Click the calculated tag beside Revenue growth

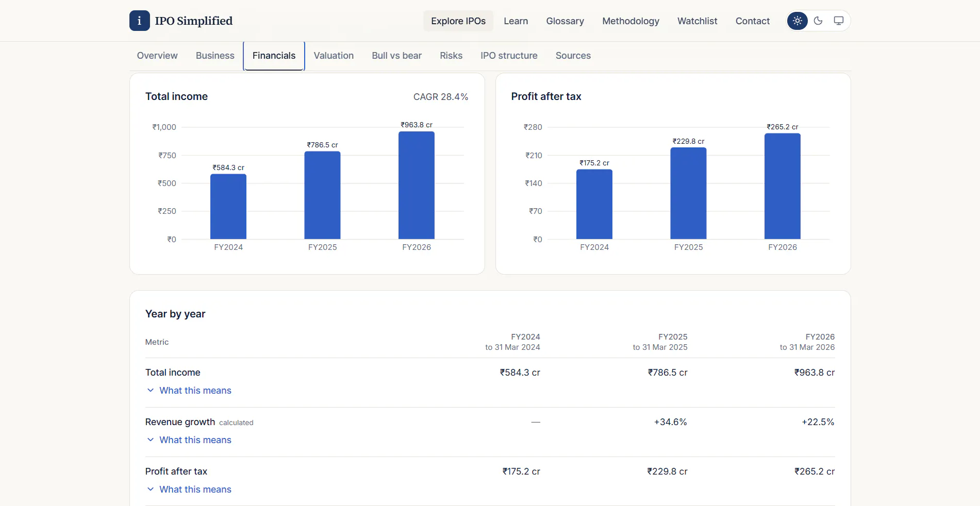(236, 423)
